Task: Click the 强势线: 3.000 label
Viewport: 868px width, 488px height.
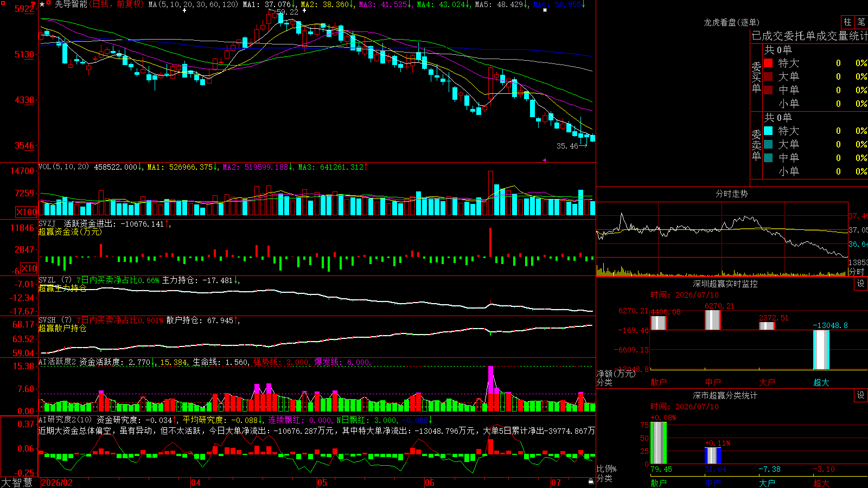Action: point(281,362)
